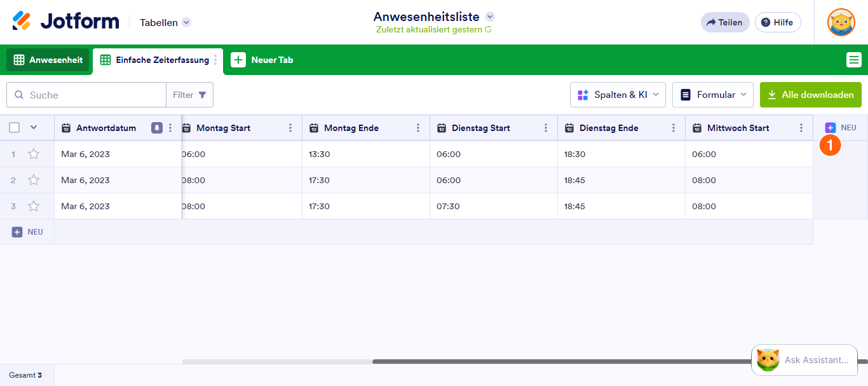Click the Alle downloaden button
Image resolution: width=868 pixels, height=386 pixels.
click(811, 95)
